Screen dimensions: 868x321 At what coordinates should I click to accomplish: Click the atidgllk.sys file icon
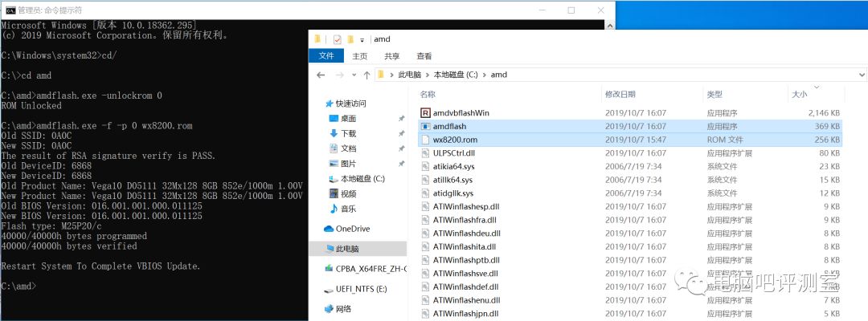pyautogui.click(x=425, y=193)
